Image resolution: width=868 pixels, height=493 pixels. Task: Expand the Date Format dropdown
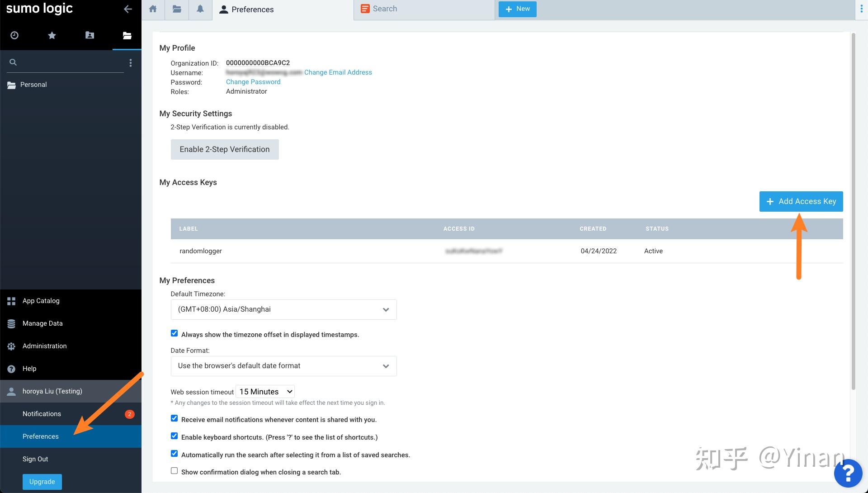click(x=283, y=366)
